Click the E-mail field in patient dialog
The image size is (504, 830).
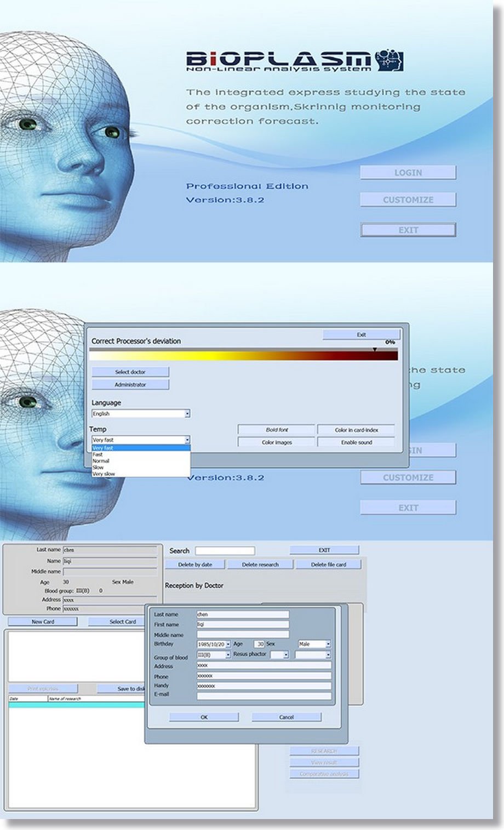264,696
